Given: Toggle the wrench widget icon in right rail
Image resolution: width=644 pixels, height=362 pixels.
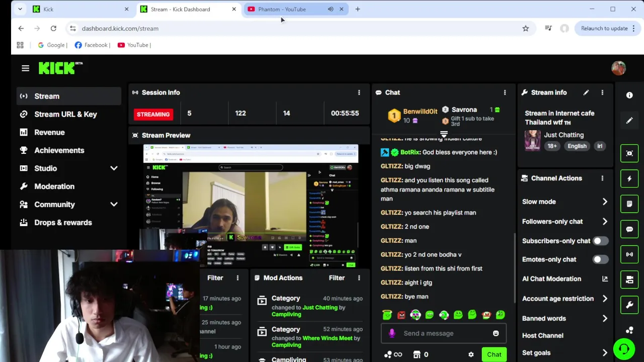Looking at the screenshot, I should pyautogui.click(x=629, y=305).
